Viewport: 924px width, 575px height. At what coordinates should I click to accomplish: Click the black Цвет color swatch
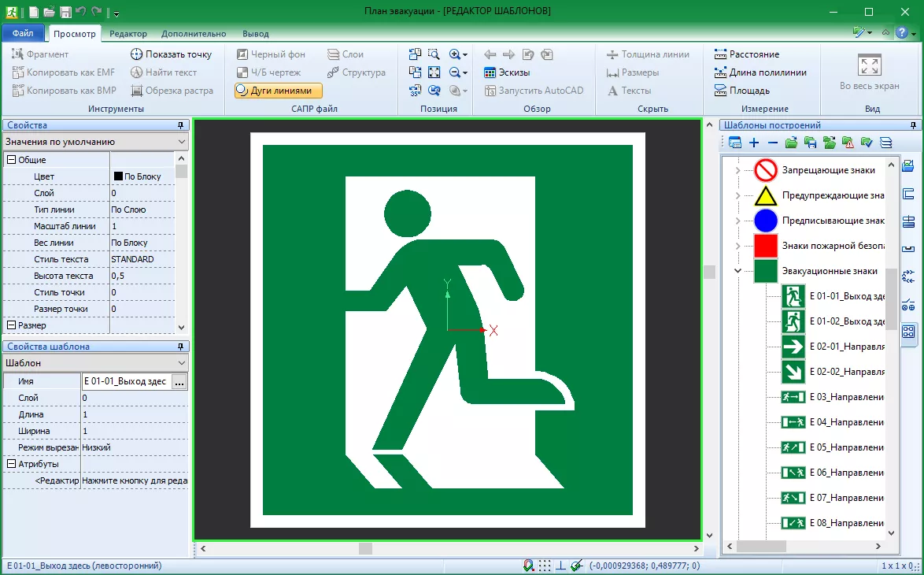[119, 176]
